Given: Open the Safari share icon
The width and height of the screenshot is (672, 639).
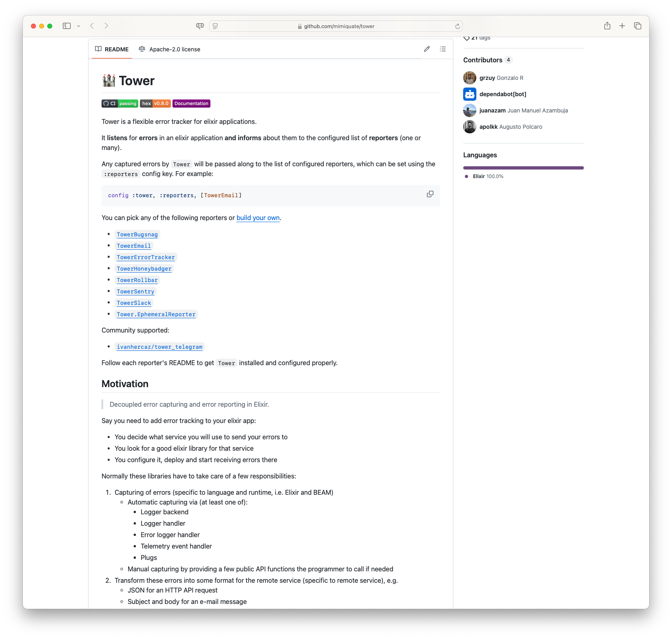Looking at the screenshot, I should tap(607, 26).
